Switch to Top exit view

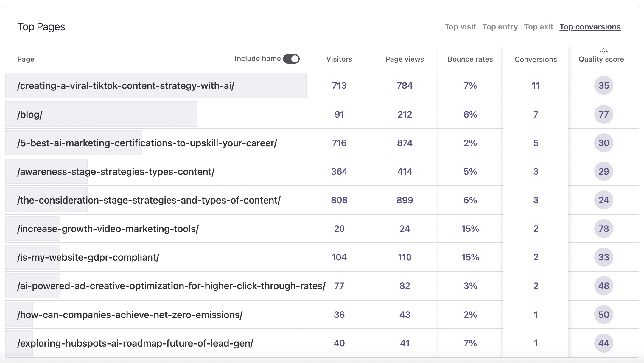coord(538,26)
